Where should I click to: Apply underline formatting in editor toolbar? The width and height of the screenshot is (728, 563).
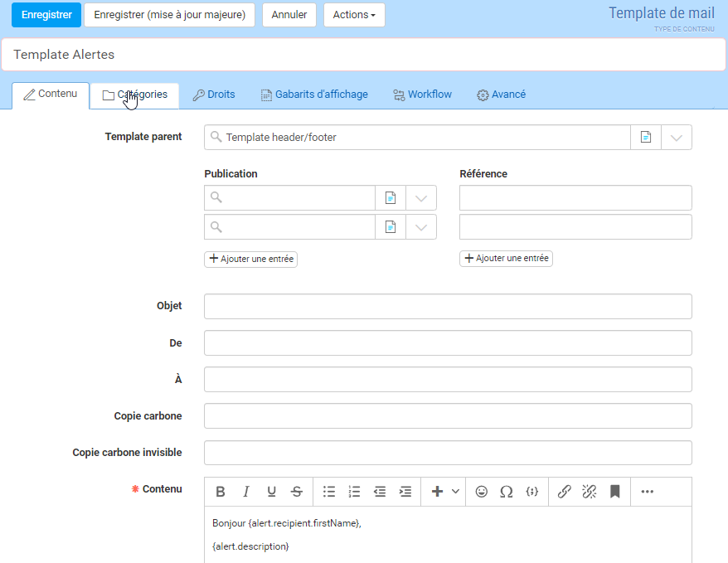[x=272, y=492]
